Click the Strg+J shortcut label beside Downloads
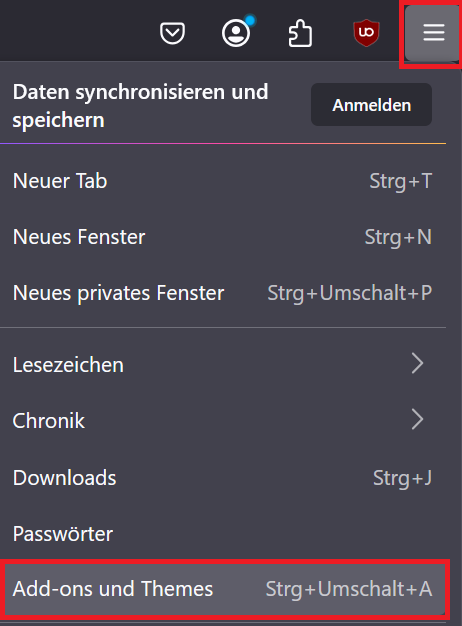 [402, 478]
